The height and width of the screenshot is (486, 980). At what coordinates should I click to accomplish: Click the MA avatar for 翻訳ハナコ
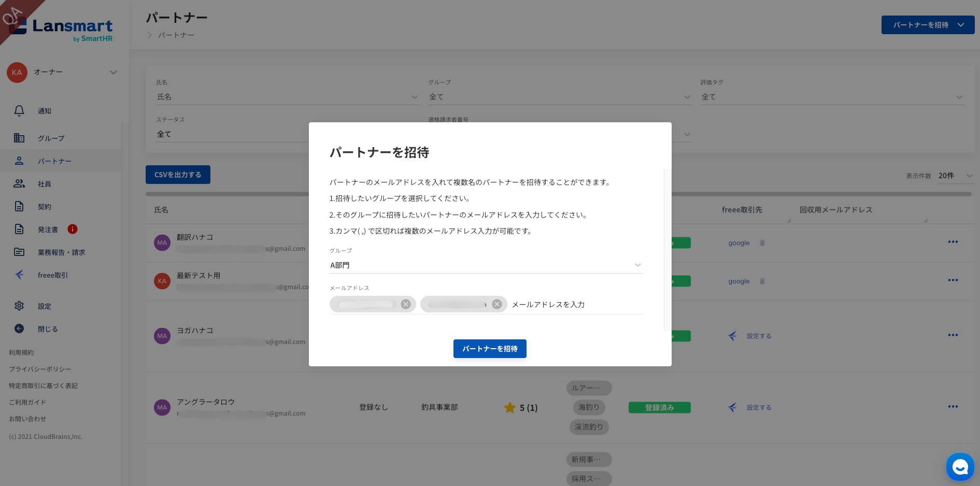(x=162, y=242)
